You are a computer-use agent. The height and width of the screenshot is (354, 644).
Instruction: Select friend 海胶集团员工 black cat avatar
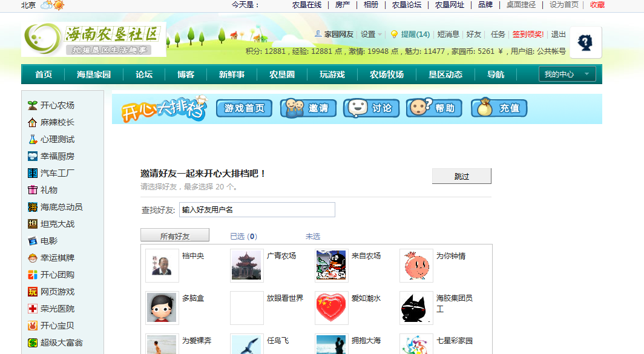click(416, 308)
